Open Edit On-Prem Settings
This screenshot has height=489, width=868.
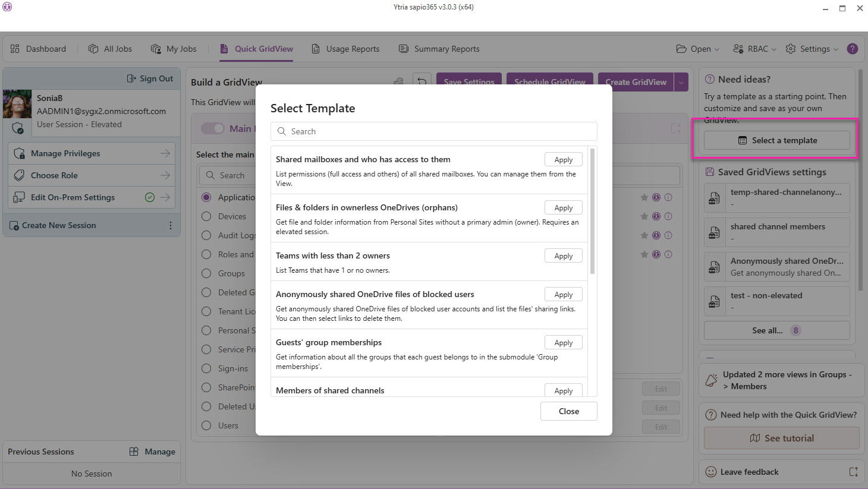92,197
